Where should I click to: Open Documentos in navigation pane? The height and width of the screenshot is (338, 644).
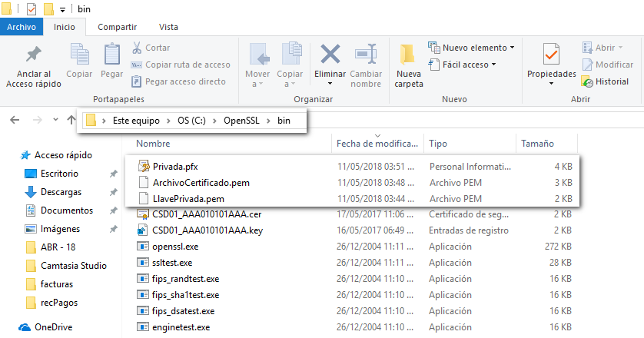click(67, 210)
